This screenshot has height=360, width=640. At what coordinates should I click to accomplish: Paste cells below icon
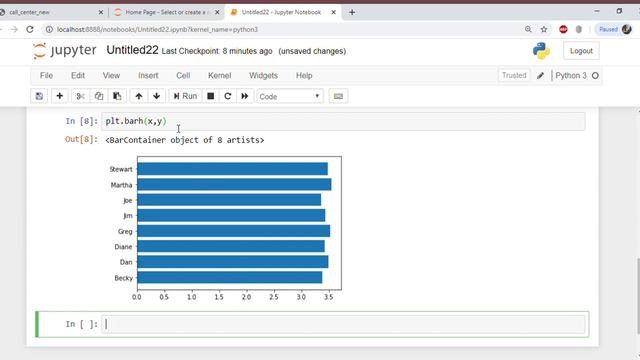tap(117, 96)
